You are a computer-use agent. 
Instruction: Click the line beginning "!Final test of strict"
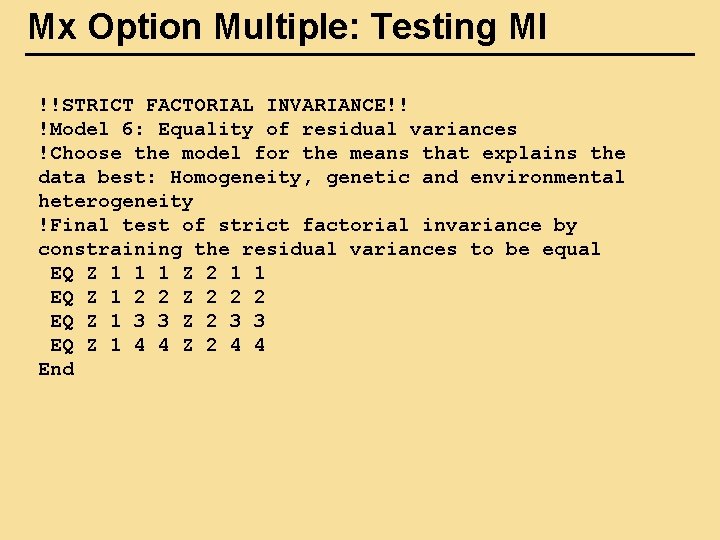(x=307, y=225)
